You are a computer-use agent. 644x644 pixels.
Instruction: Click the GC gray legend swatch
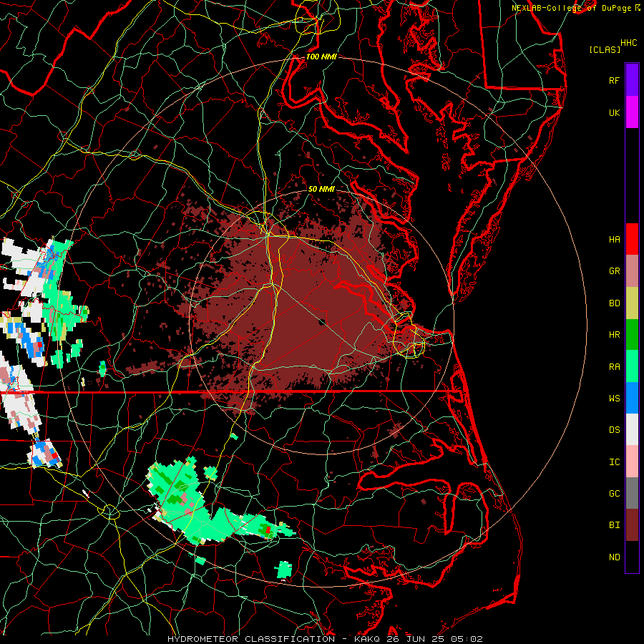(632, 493)
